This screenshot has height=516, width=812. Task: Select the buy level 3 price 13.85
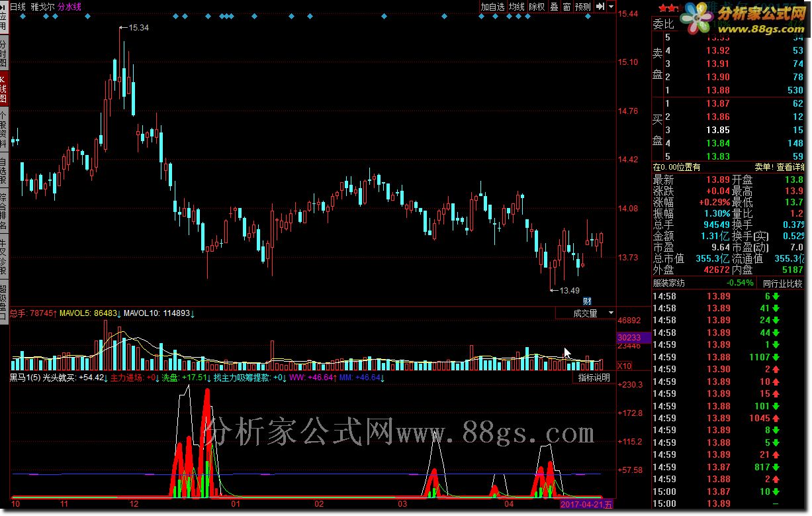717,130
